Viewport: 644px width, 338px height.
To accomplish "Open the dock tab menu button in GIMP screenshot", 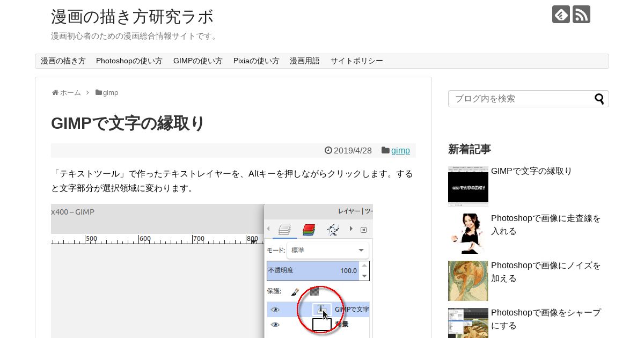I will 363,230.
